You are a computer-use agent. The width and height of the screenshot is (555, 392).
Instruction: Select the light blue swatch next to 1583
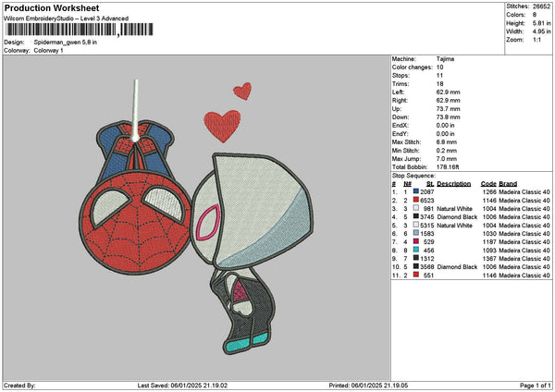pos(417,233)
